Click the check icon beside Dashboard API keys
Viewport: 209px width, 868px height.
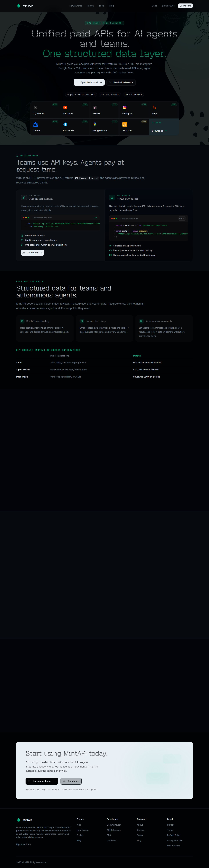pyautogui.click(x=22, y=235)
